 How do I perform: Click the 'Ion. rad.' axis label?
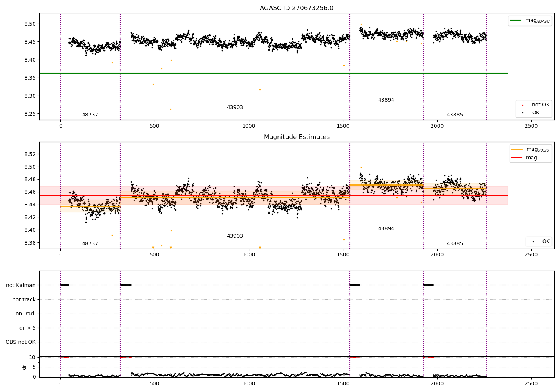tap(25, 314)
